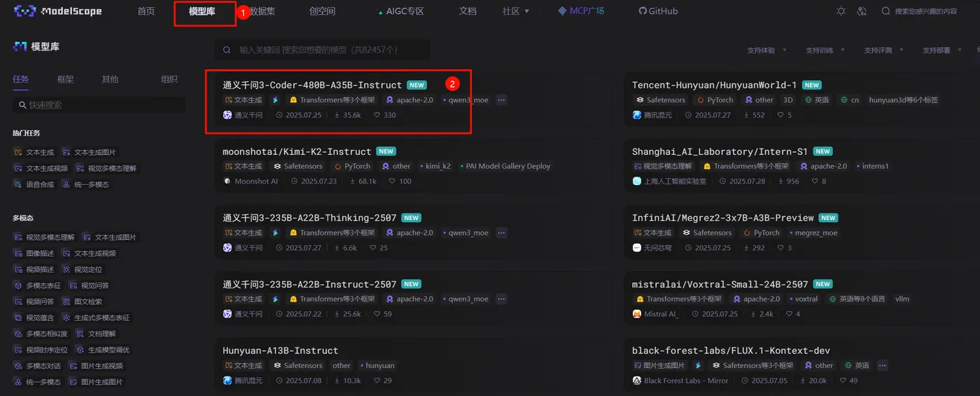Click magnifier icon in 快速搜索 box
This screenshot has height=396, width=980.
[21, 105]
